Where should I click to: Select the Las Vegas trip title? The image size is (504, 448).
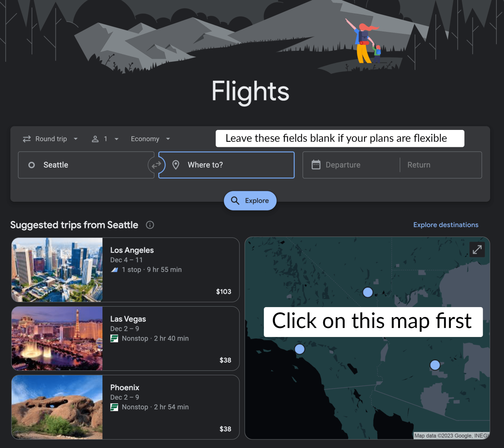pyautogui.click(x=128, y=319)
